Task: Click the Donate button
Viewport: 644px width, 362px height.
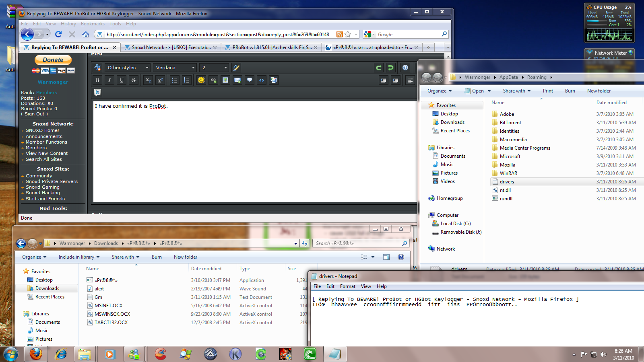Action: tap(53, 60)
